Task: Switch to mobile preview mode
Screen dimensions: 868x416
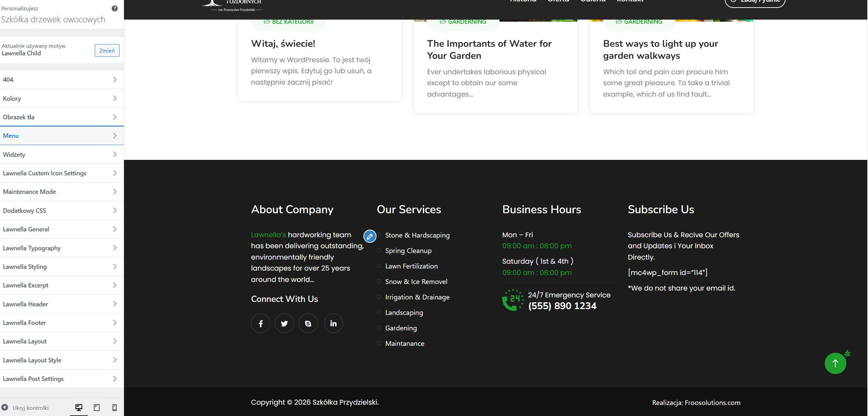Action: (115, 407)
